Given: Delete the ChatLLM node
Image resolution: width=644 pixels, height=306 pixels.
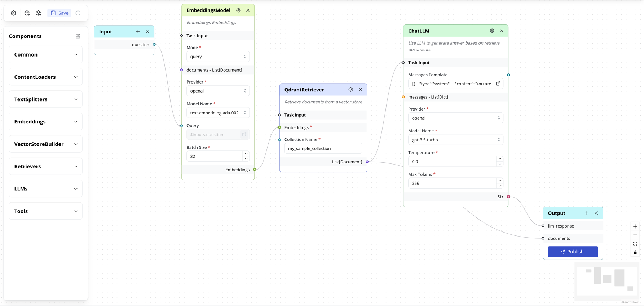Looking at the screenshot, I should (502, 31).
